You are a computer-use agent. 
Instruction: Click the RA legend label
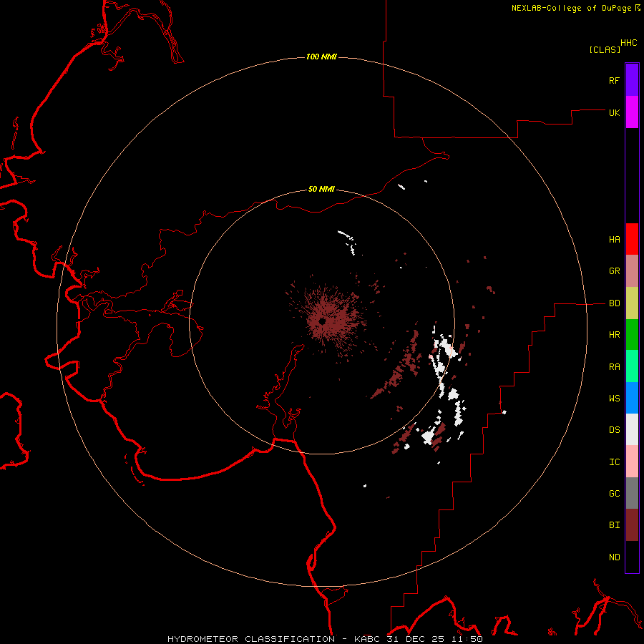pos(614,367)
